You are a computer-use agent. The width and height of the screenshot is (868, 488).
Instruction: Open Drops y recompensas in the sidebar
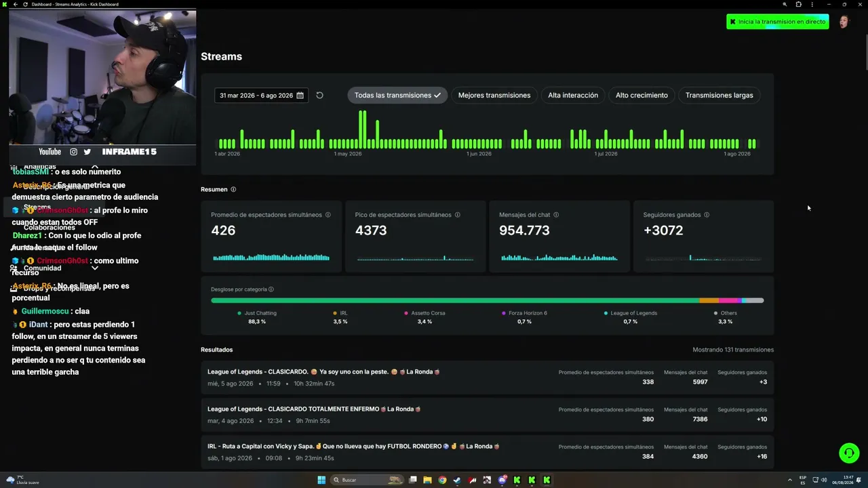point(59,289)
